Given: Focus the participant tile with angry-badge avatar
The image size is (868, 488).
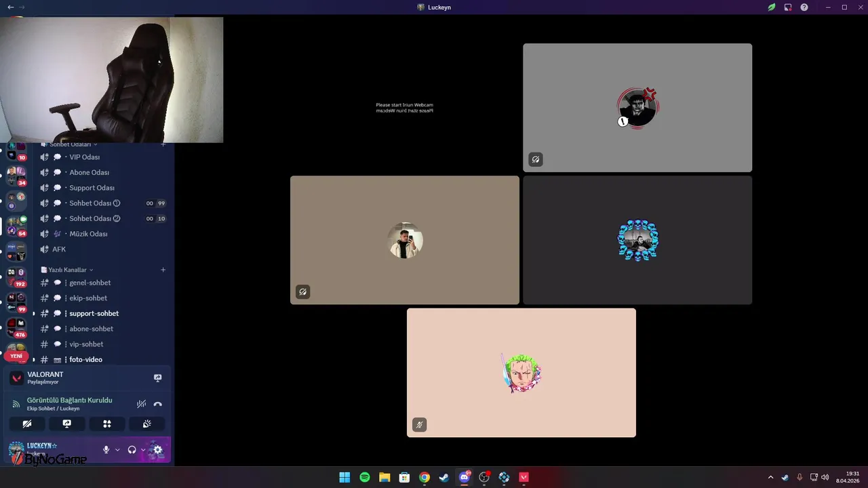Looking at the screenshot, I should click(637, 108).
